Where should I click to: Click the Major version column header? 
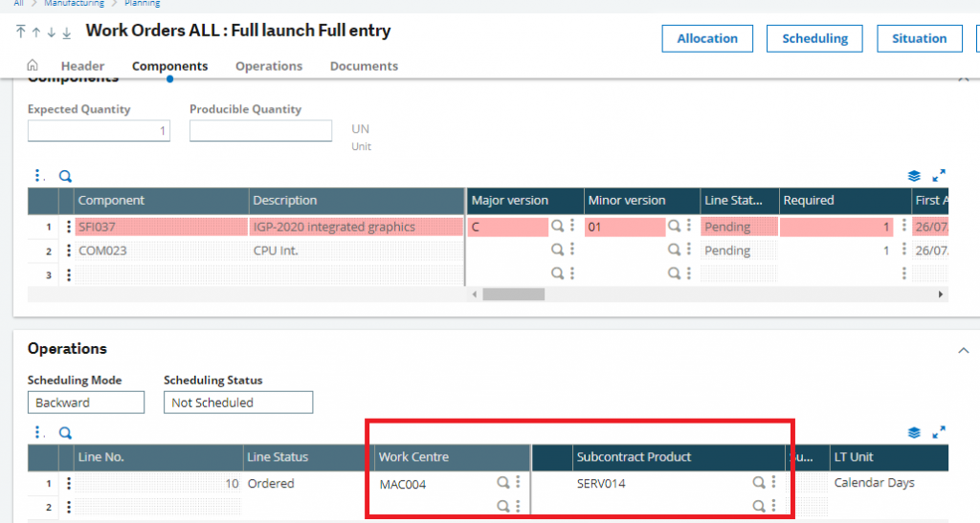point(525,201)
